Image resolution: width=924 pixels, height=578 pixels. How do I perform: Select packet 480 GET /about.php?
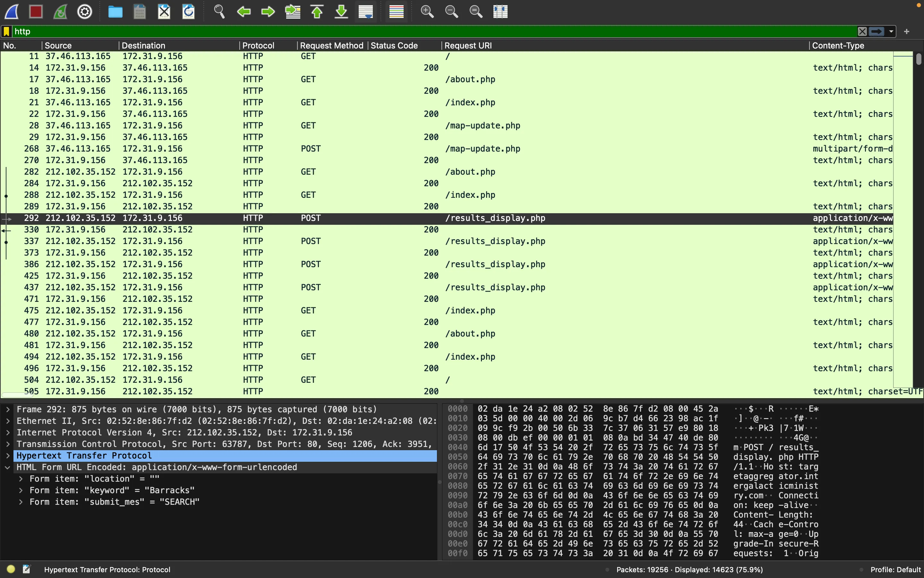(x=447, y=334)
